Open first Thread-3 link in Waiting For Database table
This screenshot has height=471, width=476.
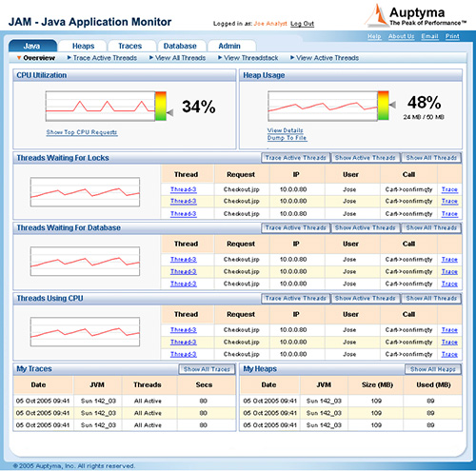coord(184,260)
